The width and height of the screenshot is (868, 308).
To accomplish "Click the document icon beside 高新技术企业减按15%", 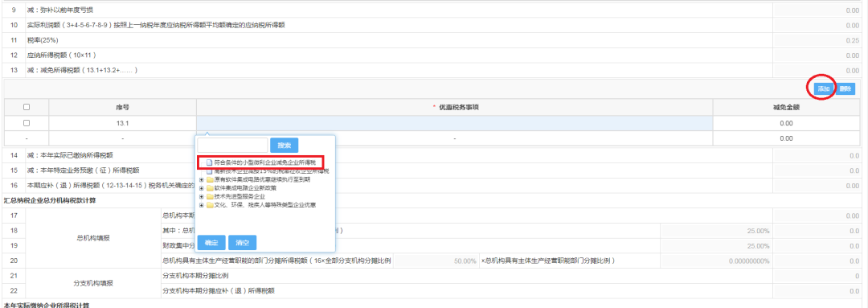I will [x=209, y=171].
